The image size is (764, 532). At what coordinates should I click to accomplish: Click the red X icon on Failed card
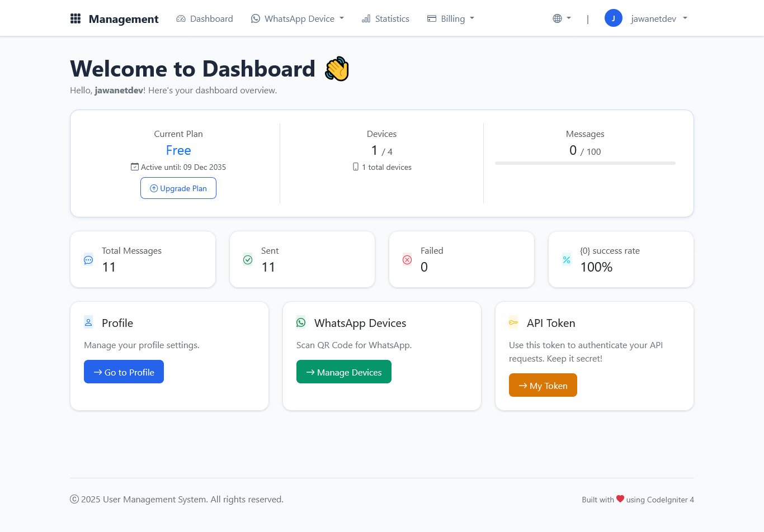[407, 259]
